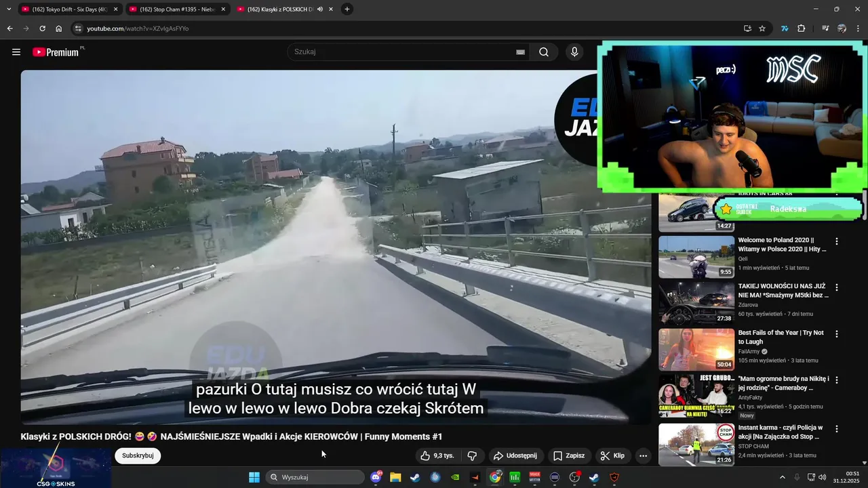This screenshot has height=488, width=868.
Task: Open Chrome three-dot menu
Action: (859, 28)
